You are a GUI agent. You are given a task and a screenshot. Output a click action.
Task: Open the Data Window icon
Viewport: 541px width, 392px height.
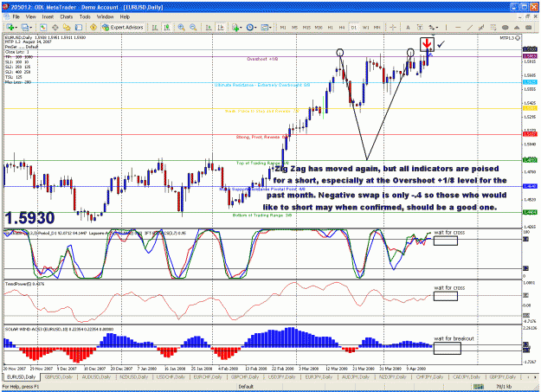(55, 28)
